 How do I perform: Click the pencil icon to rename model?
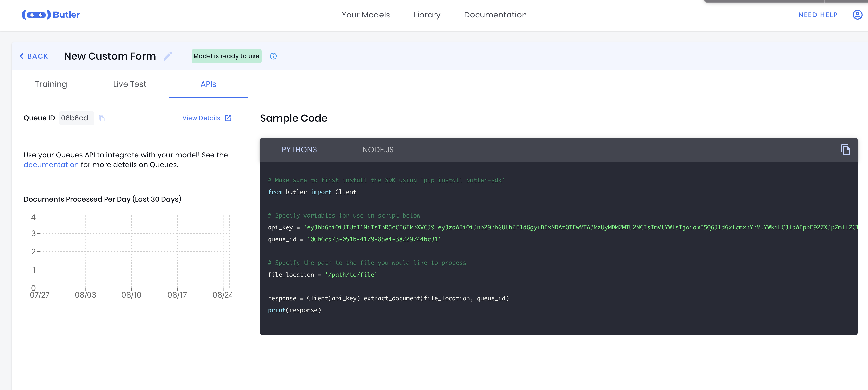(x=168, y=56)
